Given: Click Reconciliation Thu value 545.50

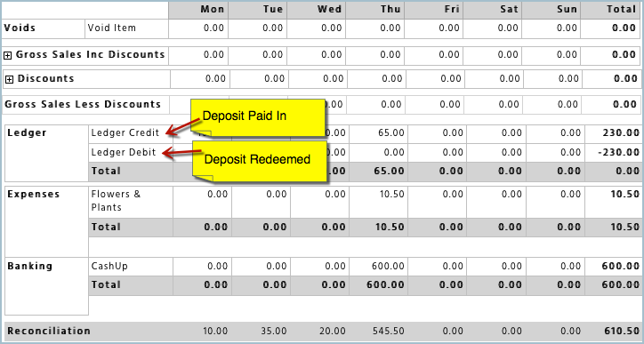Looking at the screenshot, I should coord(388,331).
